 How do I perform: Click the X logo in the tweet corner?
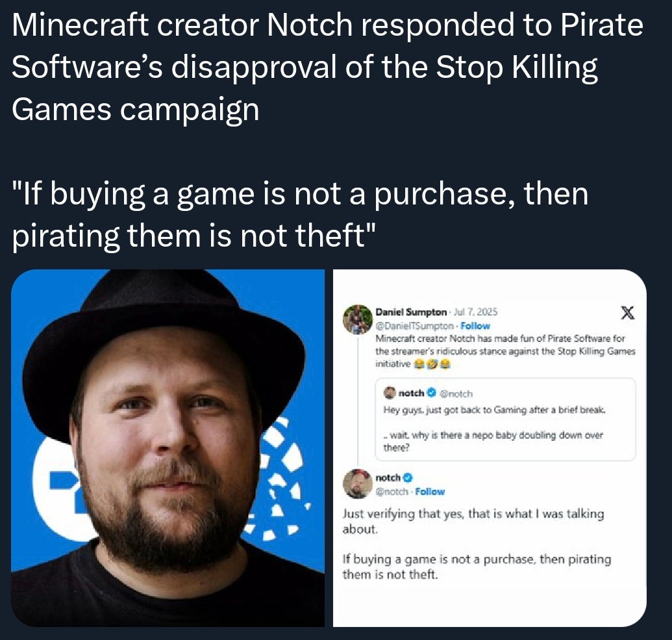click(628, 312)
